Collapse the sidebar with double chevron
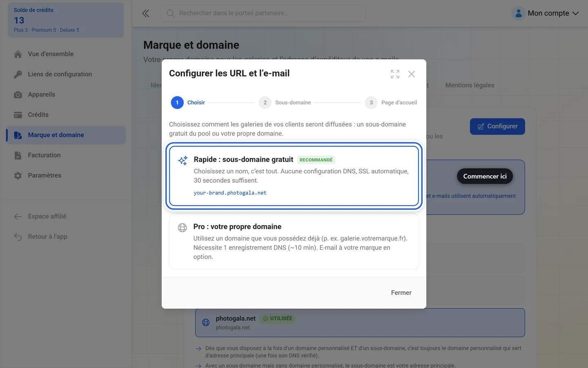This screenshot has height=368, width=588. [x=146, y=13]
